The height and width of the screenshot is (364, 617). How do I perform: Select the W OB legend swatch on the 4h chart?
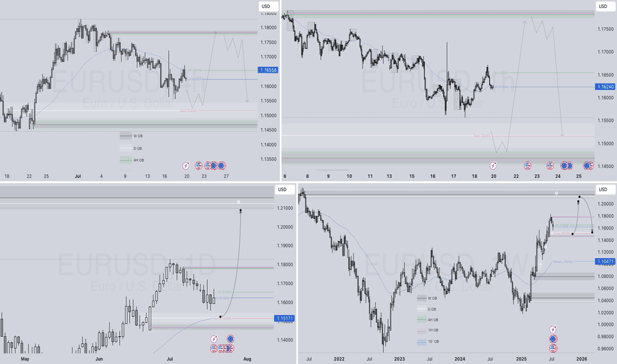(126, 136)
